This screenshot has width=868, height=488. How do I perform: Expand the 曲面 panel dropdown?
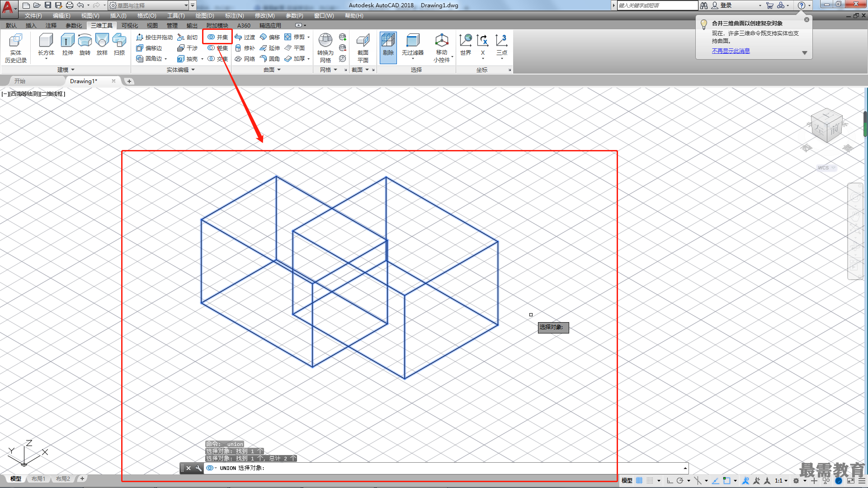point(272,70)
